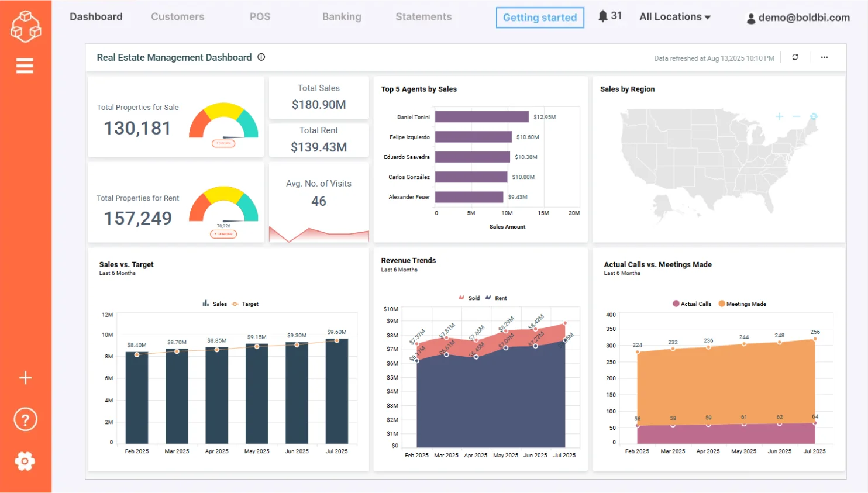Refresh the dashboard data
Image resolution: width=868 pixels, height=493 pixels.
(x=795, y=57)
